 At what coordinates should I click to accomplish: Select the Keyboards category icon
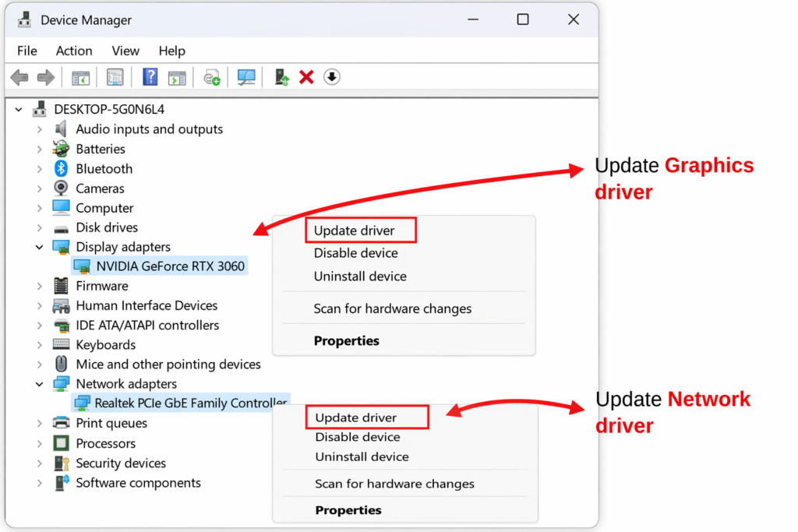61,344
